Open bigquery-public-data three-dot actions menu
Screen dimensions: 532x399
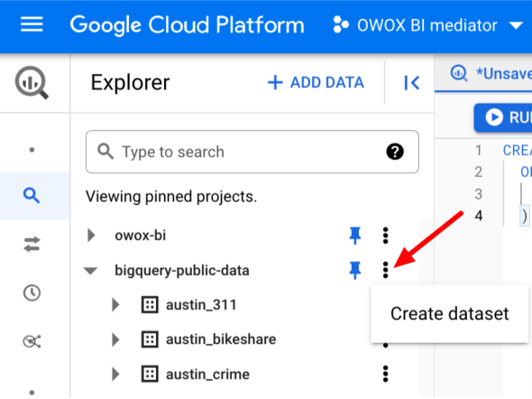click(x=385, y=270)
